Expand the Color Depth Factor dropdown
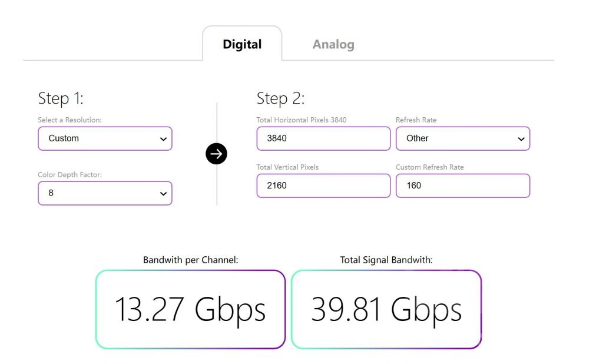This screenshot has width=603, height=364. pos(105,193)
